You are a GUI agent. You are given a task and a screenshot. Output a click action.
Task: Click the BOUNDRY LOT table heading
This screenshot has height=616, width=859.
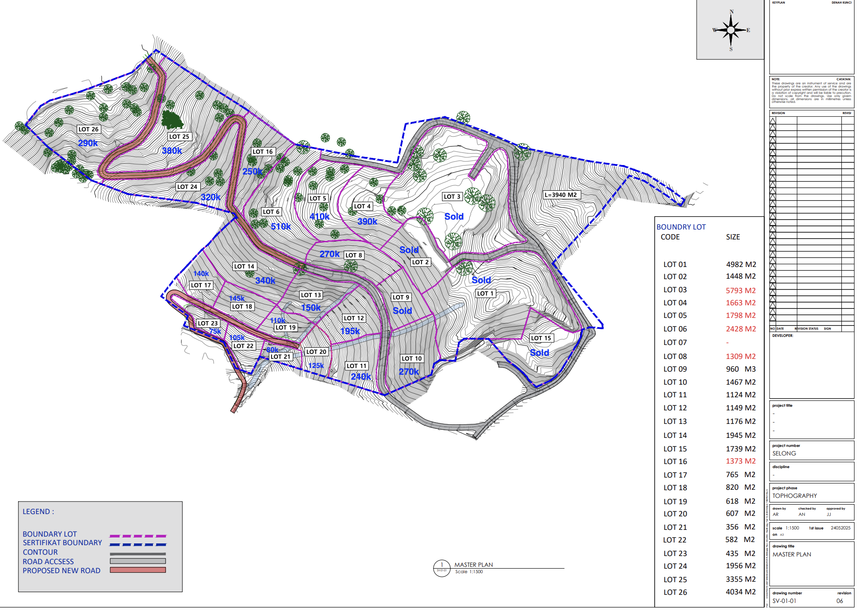pos(681,227)
